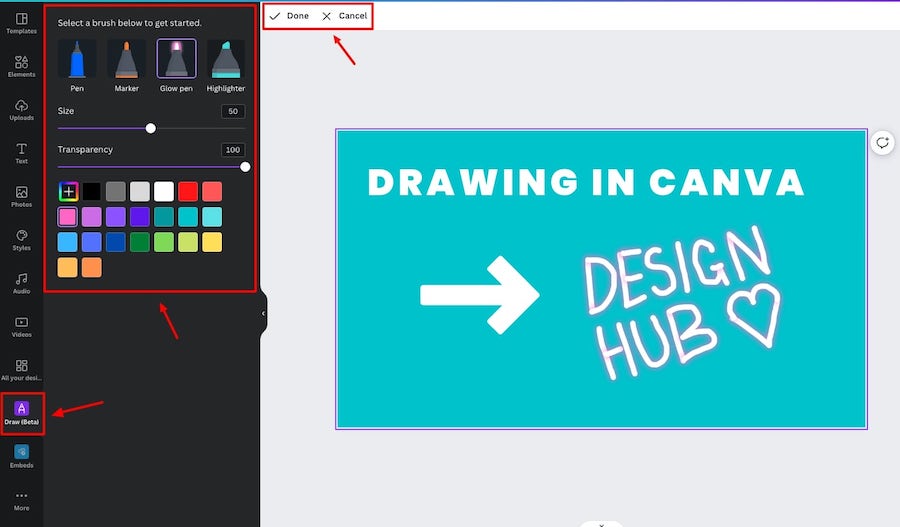This screenshot has width=900, height=527.
Task: Adjust the Size slider handle
Action: click(150, 129)
